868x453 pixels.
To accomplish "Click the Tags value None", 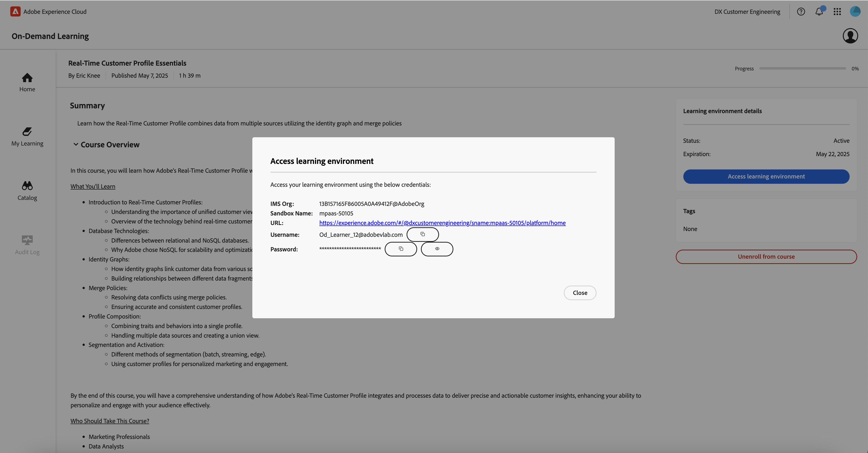I will coord(690,229).
